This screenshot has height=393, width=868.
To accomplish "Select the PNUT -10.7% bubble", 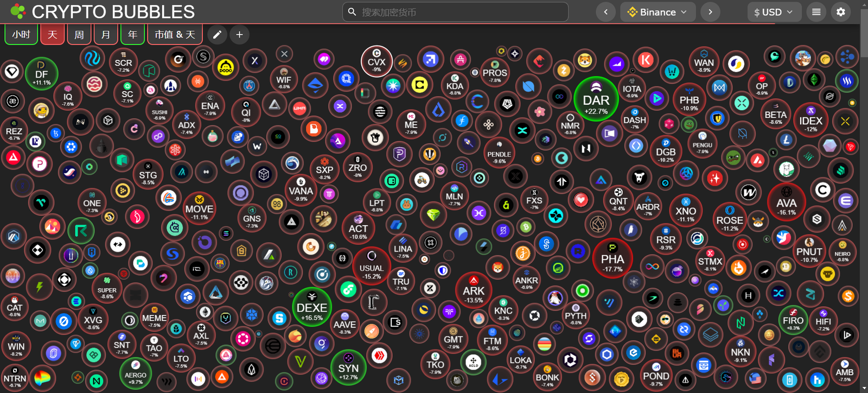I will (x=809, y=251).
